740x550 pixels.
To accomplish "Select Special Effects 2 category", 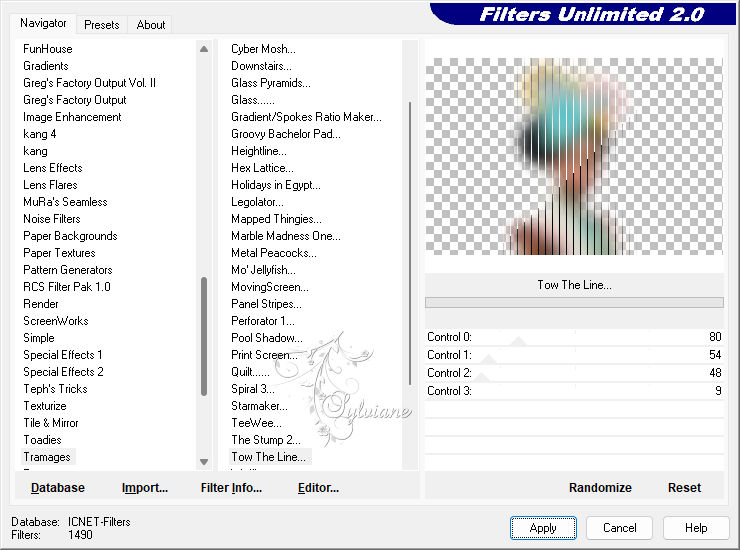I will 63,372.
